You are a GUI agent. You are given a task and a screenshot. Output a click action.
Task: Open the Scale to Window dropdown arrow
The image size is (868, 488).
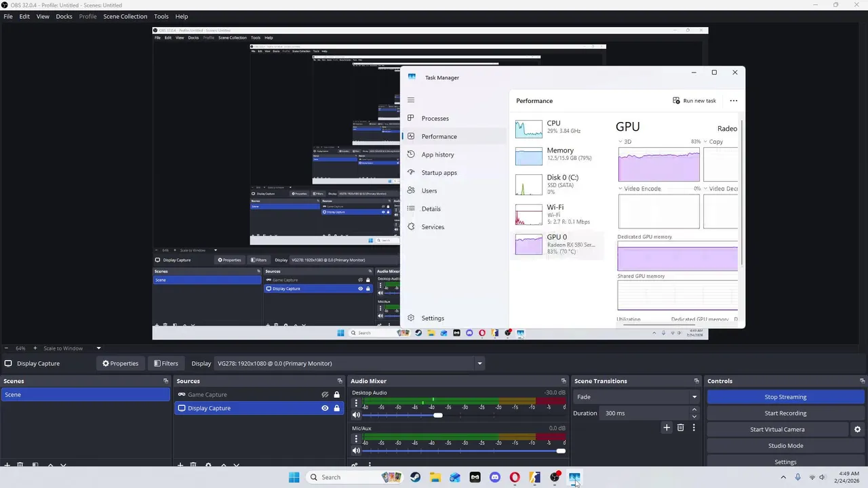[x=98, y=348]
